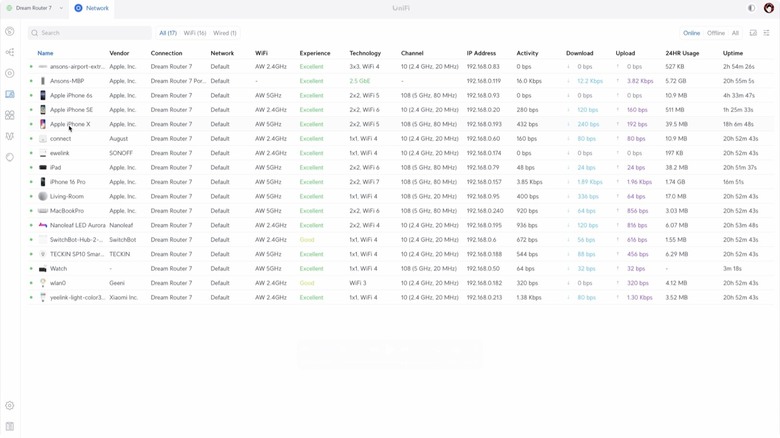Click the Search input field
The width and height of the screenshot is (780, 438).
tap(90, 33)
